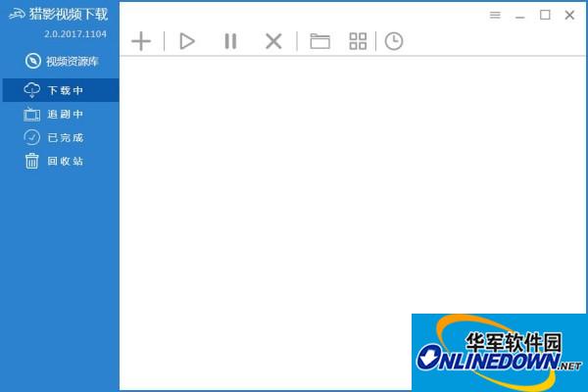The height and width of the screenshot is (392, 588).
Task: Click the compass icon beside 视频资源库
Action: pyautogui.click(x=33, y=61)
